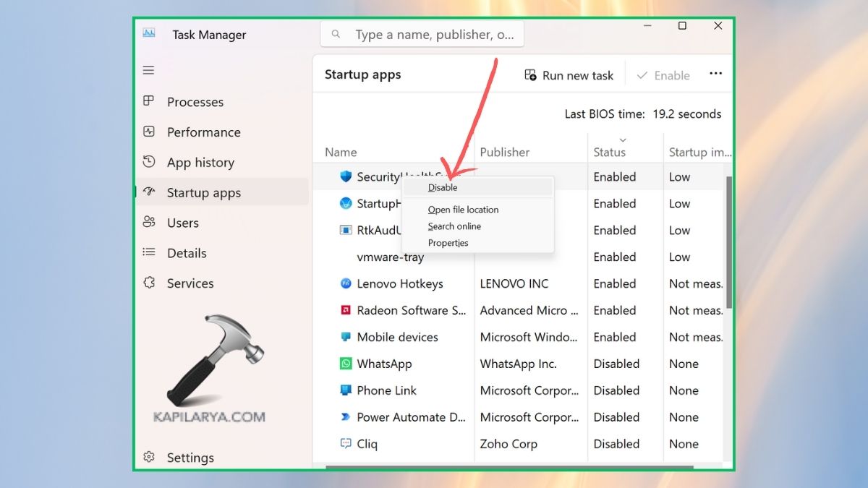Click None impact in Phone Link row

coord(684,390)
